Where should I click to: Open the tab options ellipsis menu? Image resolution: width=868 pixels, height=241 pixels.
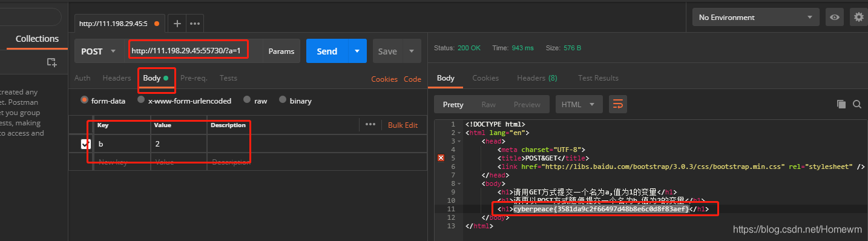click(195, 24)
